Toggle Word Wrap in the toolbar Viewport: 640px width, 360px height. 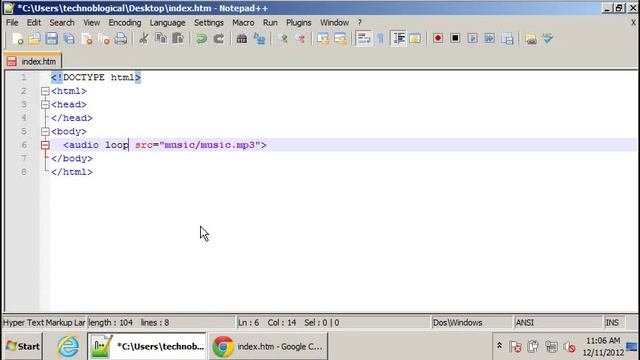point(363,39)
